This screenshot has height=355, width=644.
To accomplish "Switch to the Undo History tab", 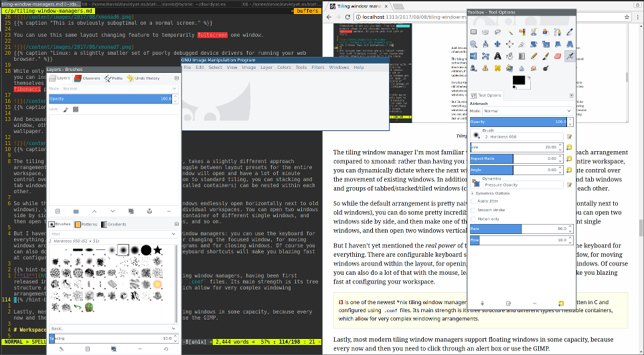I will click(x=143, y=78).
